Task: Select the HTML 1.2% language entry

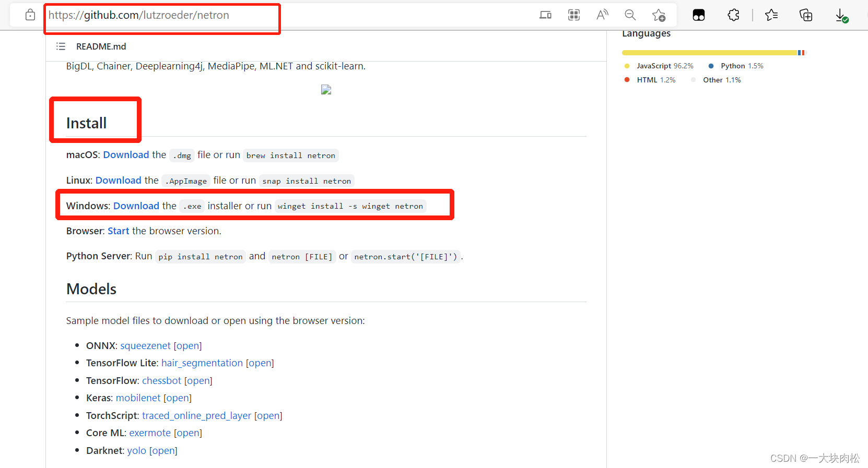Action: pos(656,80)
